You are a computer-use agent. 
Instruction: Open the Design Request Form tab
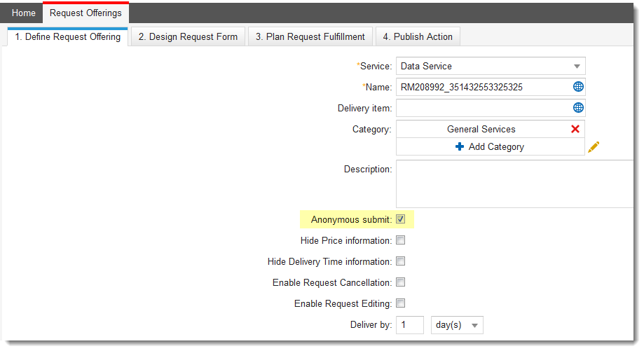[188, 36]
